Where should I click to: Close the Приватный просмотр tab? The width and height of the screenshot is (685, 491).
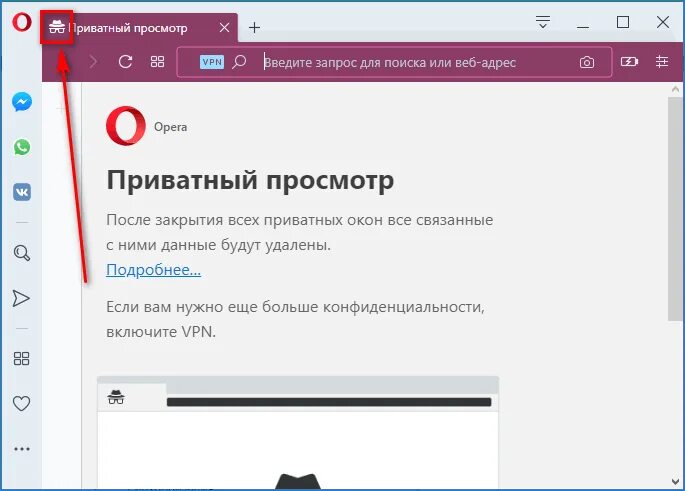pos(225,28)
